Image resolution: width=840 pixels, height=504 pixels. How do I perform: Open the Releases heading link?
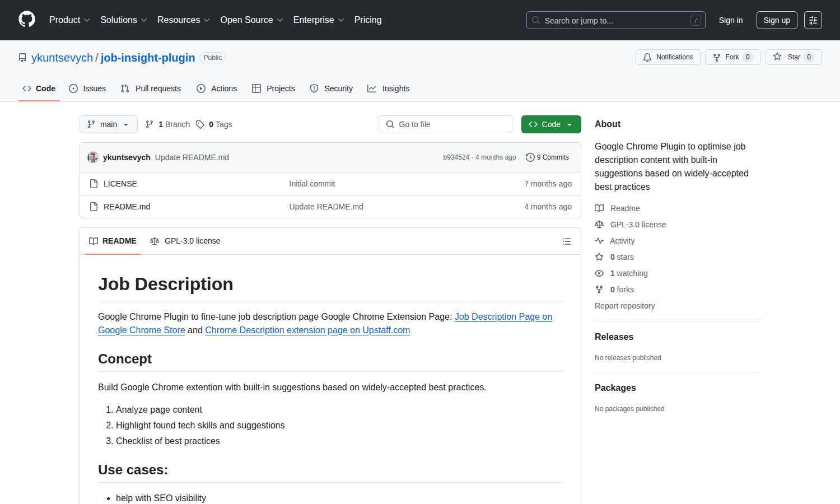[x=614, y=337]
